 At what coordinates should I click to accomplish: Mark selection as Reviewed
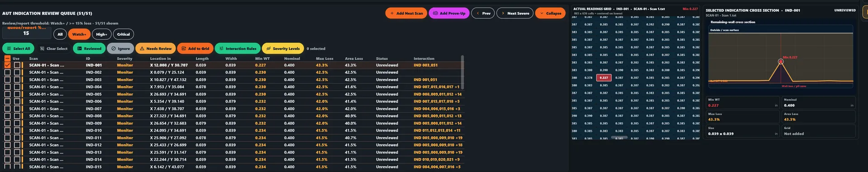(89, 48)
